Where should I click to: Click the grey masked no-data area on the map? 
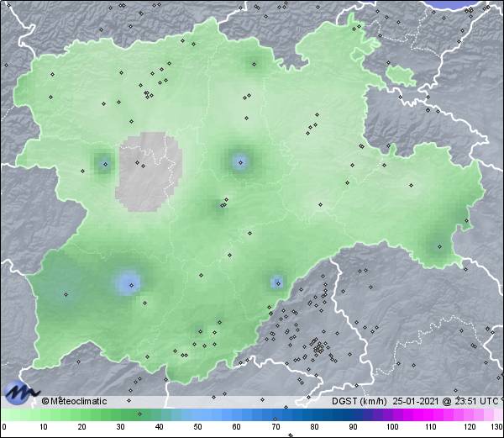(149, 172)
